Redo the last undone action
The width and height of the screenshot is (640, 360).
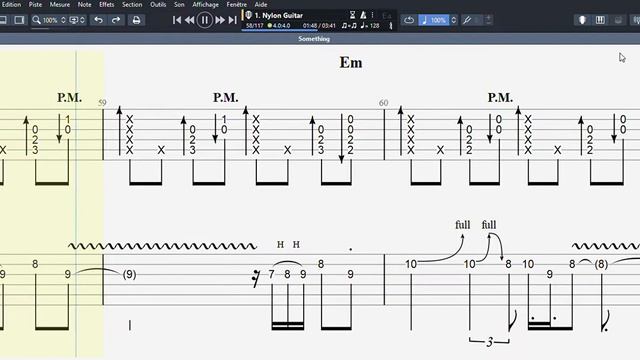(116, 20)
